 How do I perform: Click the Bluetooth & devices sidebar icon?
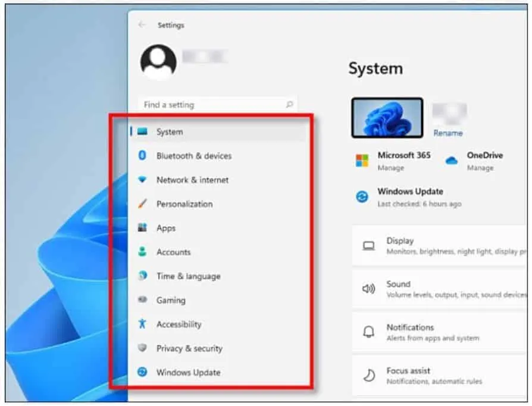(142, 155)
